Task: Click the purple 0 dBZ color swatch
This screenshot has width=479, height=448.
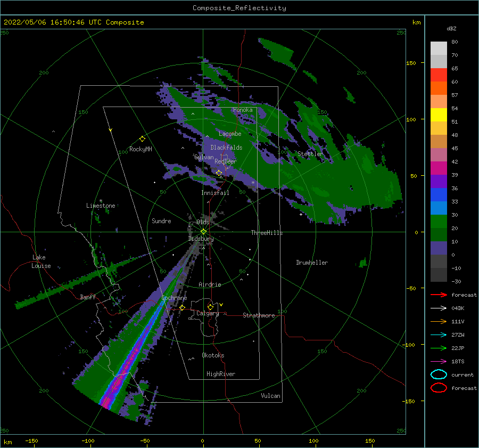Action: pos(439,248)
